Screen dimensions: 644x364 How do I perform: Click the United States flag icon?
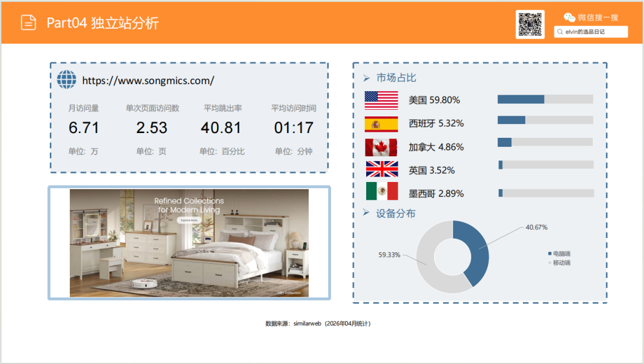pyautogui.click(x=381, y=100)
